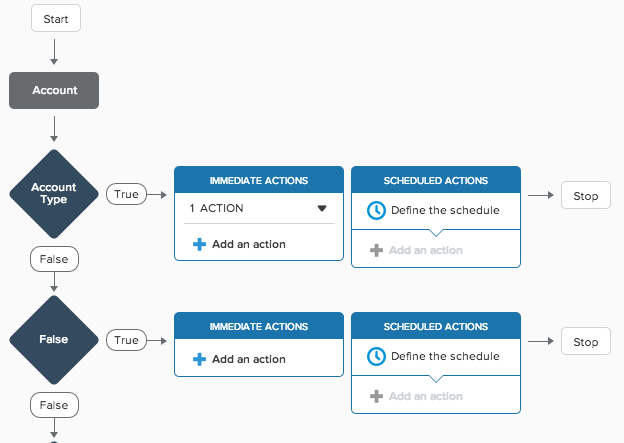The image size is (624, 443).
Task: Click the False label below Account Type diamond
Action: [x=55, y=259]
